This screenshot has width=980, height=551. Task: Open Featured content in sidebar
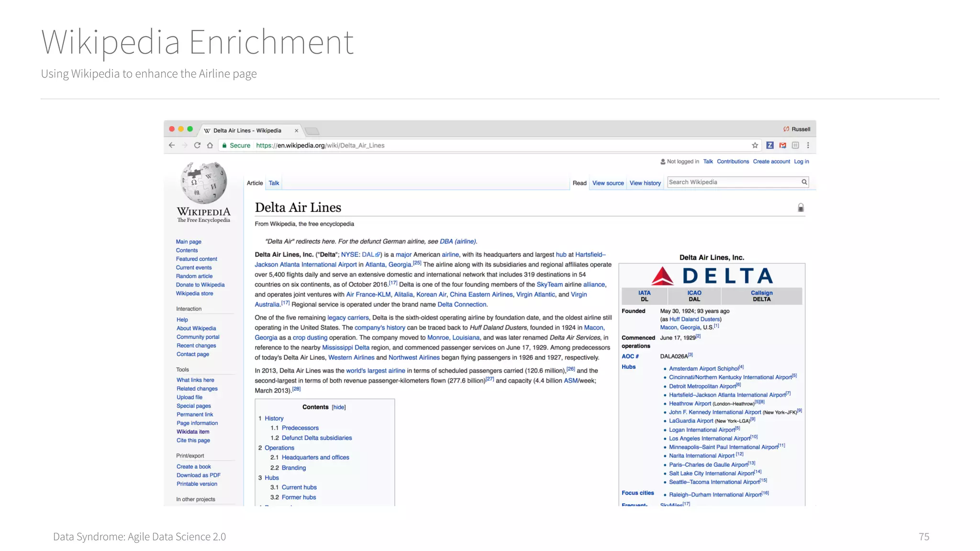(x=196, y=259)
